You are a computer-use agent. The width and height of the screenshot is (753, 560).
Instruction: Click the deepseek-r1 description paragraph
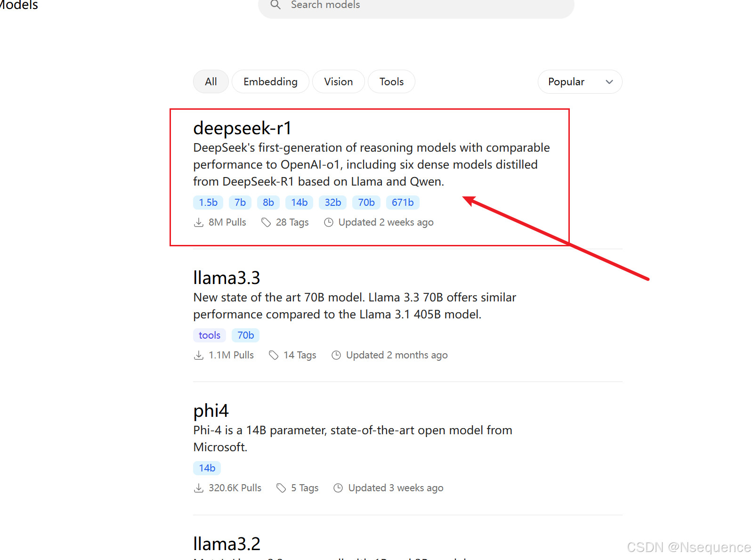[372, 164]
